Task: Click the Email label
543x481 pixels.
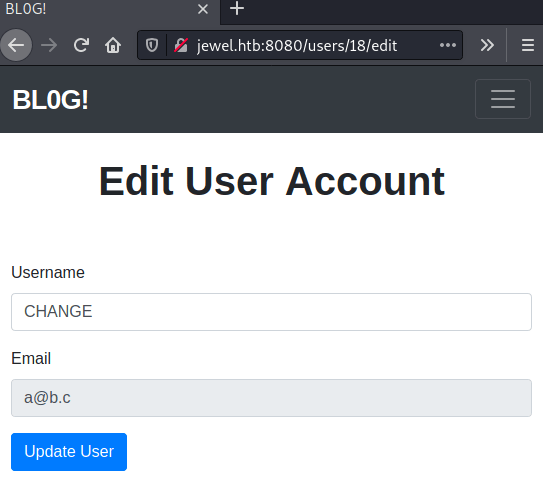Action: pos(31,358)
